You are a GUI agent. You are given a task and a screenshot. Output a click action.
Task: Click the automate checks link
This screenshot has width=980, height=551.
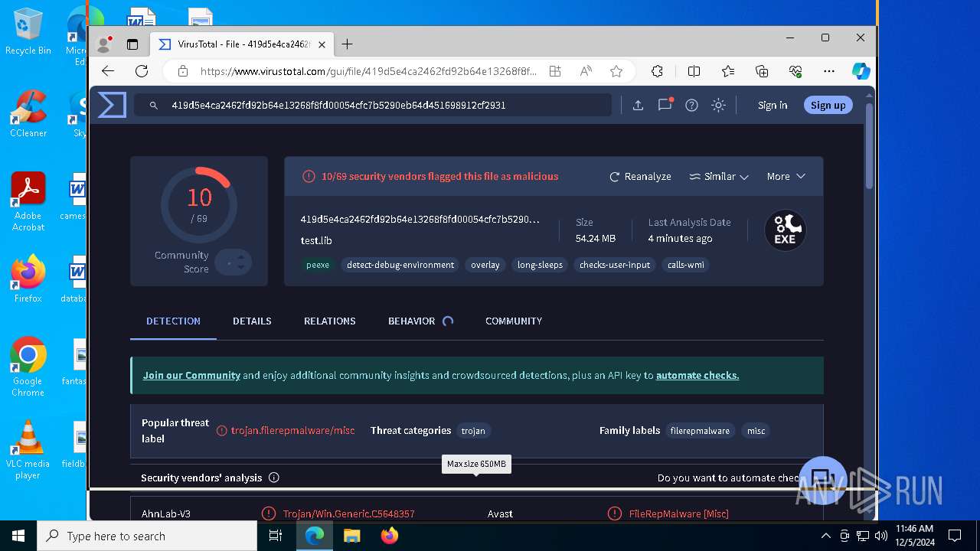tap(697, 375)
